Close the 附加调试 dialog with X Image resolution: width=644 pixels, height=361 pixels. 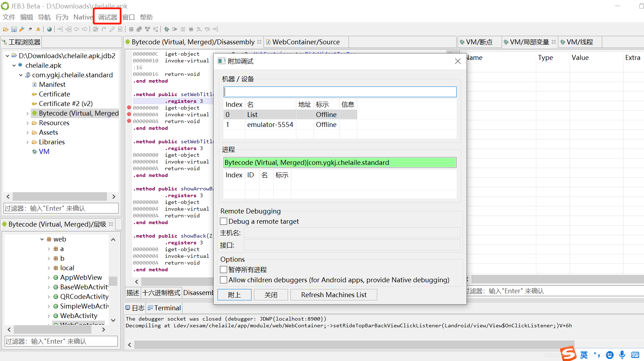pos(458,61)
